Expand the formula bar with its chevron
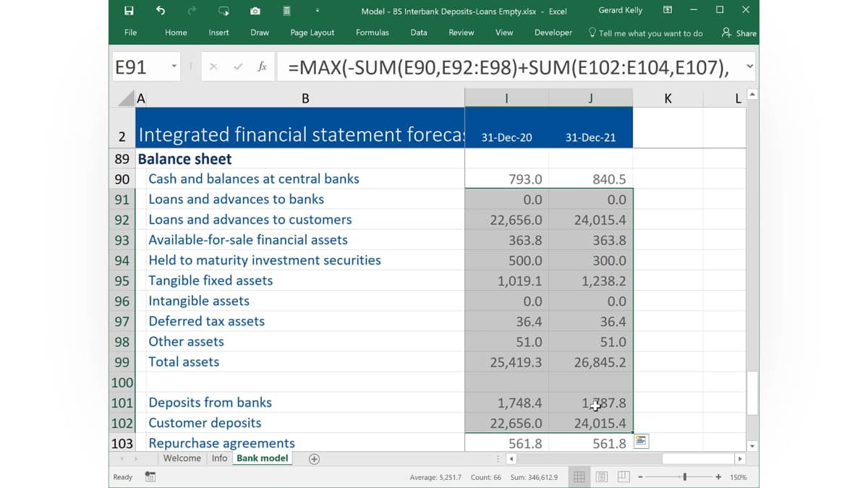Screen dimensions: 868x488 tap(749, 67)
